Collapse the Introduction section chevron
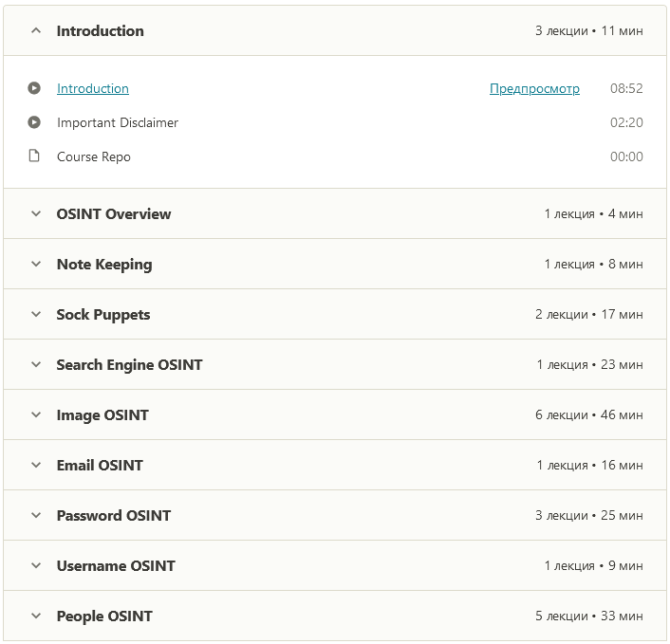This screenshot has width=670, height=644. click(x=36, y=30)
